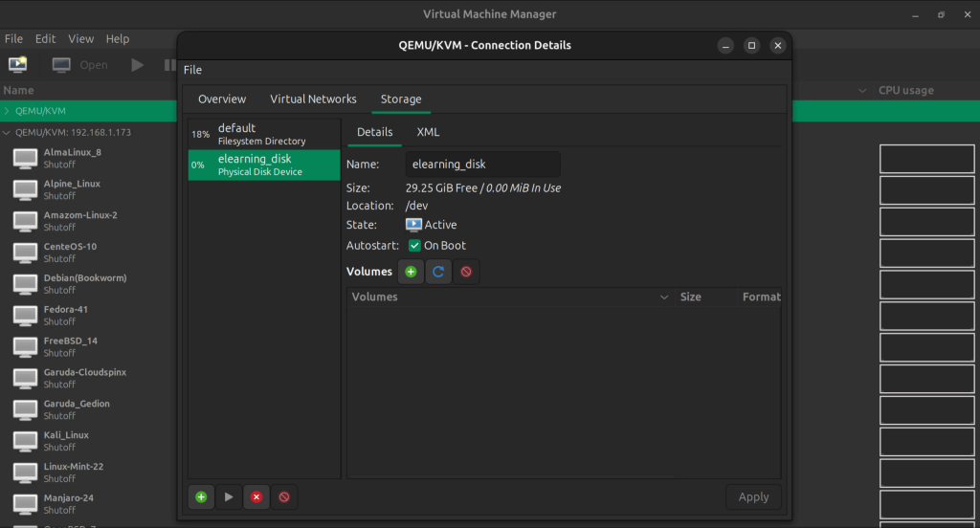This screenshot has width=980, height=528.
Task: Click the Name field containing elearning_disk
Action: (x=482, y=165)
